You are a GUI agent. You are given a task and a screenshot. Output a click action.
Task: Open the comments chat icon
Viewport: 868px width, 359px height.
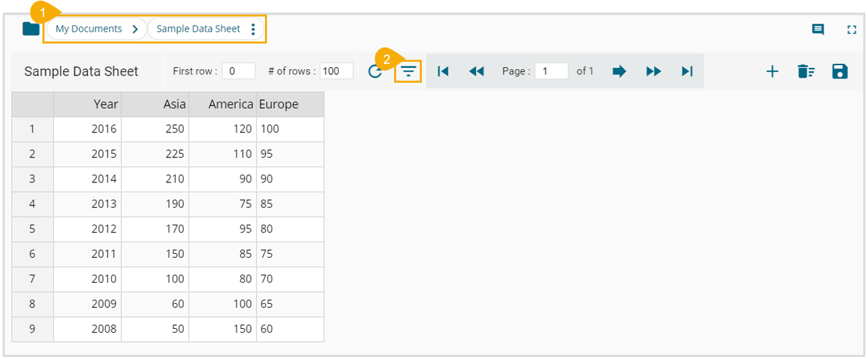(818, 30)
